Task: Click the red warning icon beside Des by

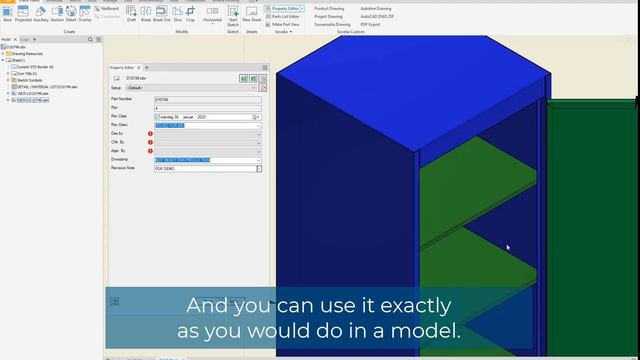Action: click(150, 133)
